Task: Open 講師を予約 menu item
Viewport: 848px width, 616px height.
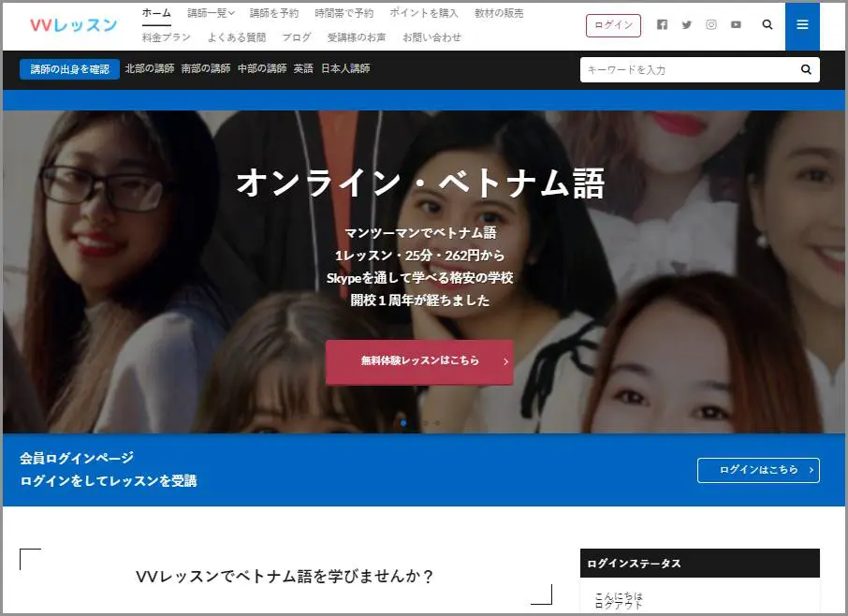Action: [x=273, y=13]
